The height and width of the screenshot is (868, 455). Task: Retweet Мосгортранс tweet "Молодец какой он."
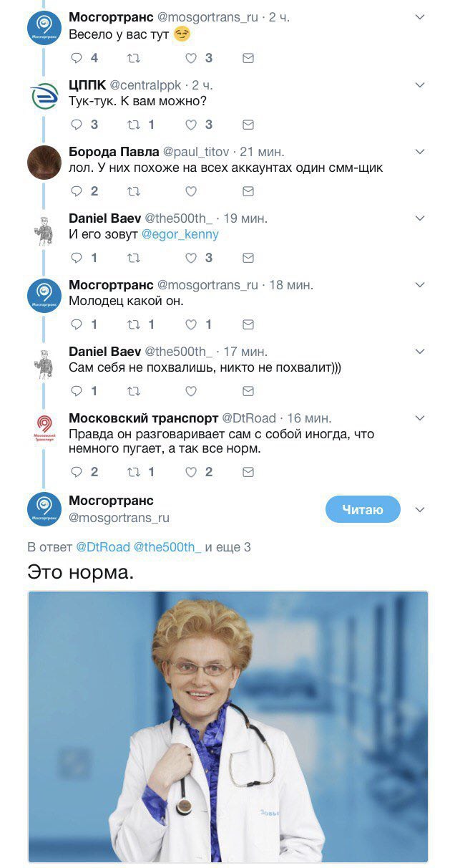click(133, 324)
